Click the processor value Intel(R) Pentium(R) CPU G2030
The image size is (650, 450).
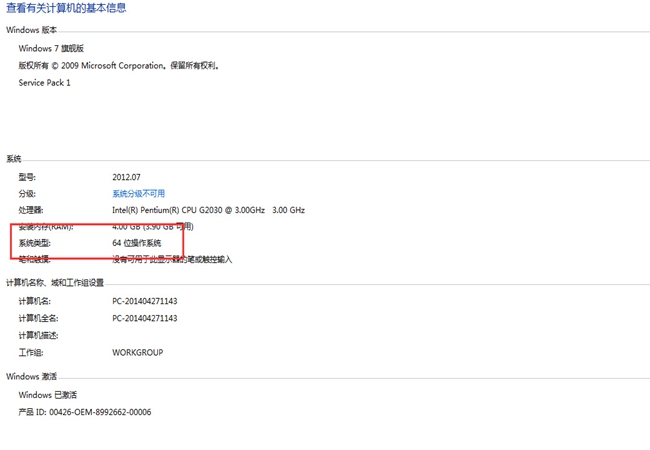pyautogui.click(x=209, y=210)
